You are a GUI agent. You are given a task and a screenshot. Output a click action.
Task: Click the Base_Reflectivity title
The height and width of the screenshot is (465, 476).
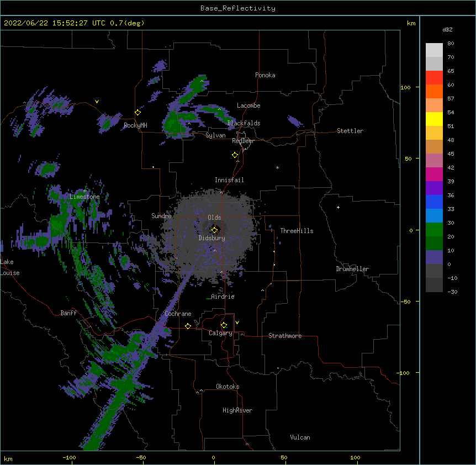pos(238,8)
